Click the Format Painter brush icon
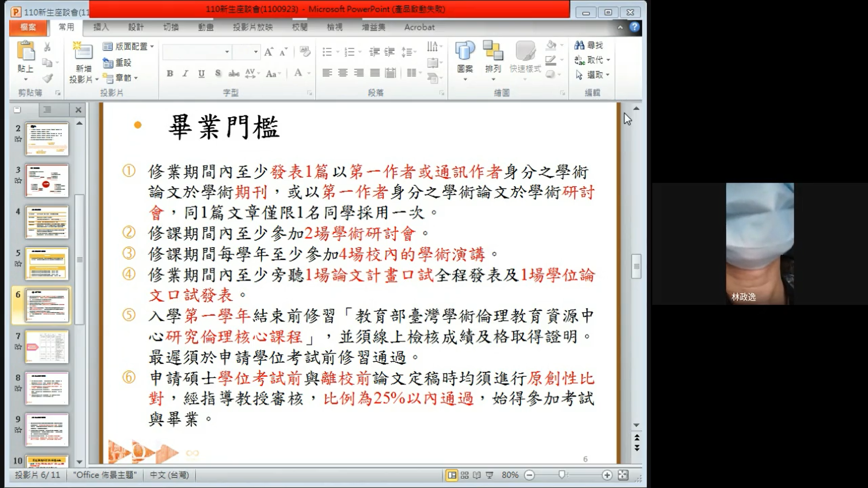 pos(47,79)
